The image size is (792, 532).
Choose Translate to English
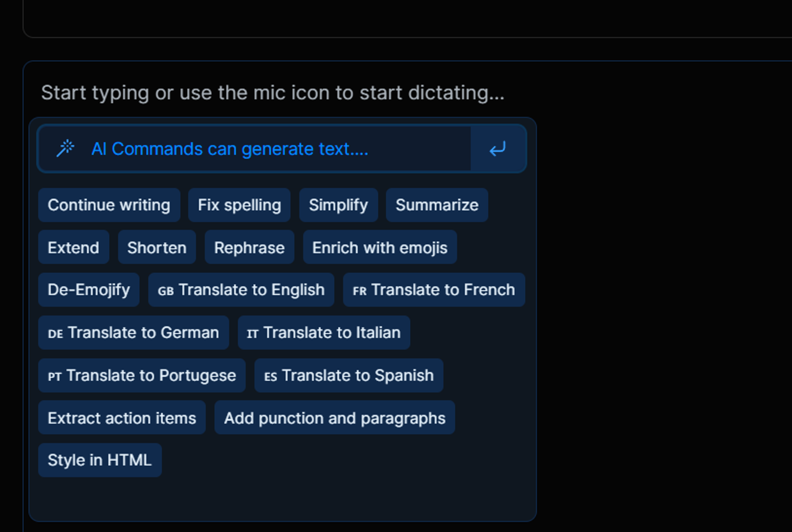pyautogui.click(x=241, y=290)
